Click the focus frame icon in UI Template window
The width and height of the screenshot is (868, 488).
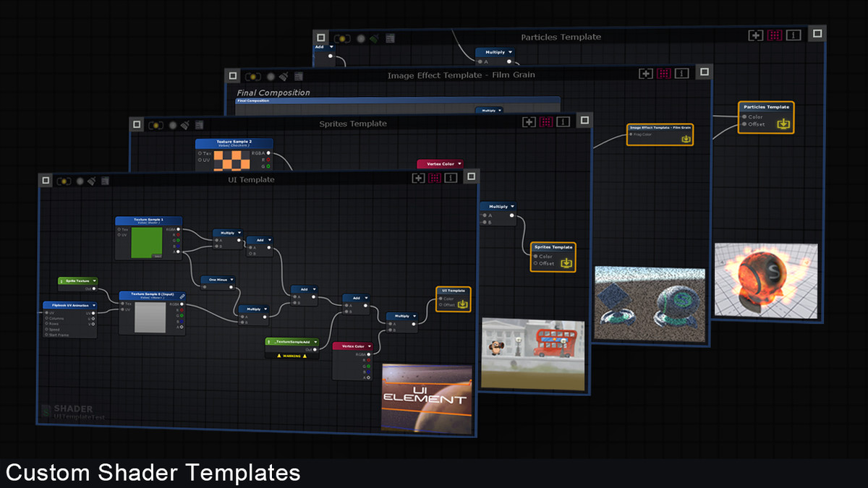point(418,178)
